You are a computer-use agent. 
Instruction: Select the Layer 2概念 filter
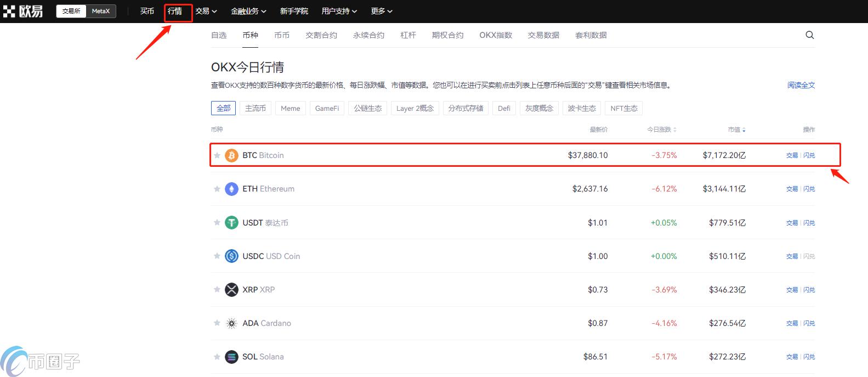pyautogui.click(x=415, y=108)
